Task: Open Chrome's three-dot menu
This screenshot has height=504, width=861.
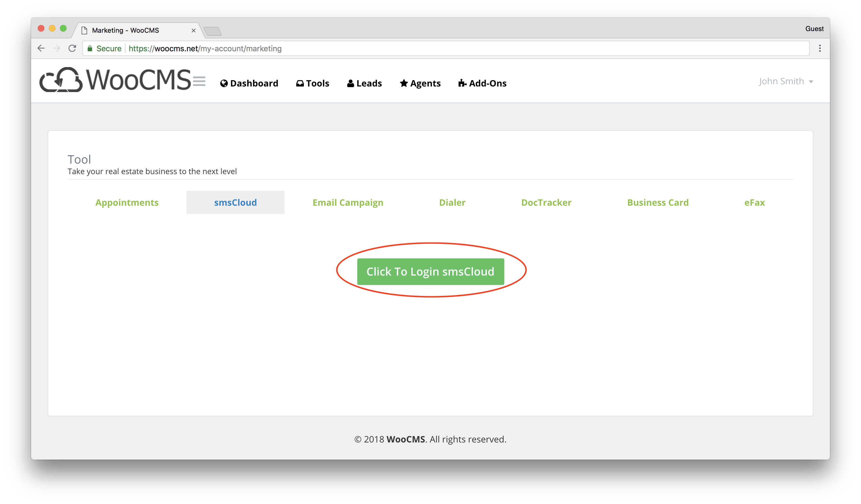Action: 820,49
